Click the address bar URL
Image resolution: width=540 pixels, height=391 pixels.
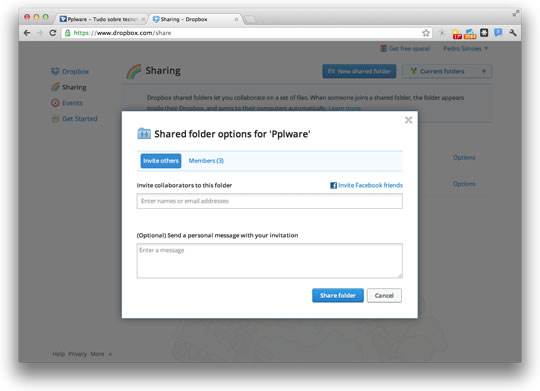122,33
